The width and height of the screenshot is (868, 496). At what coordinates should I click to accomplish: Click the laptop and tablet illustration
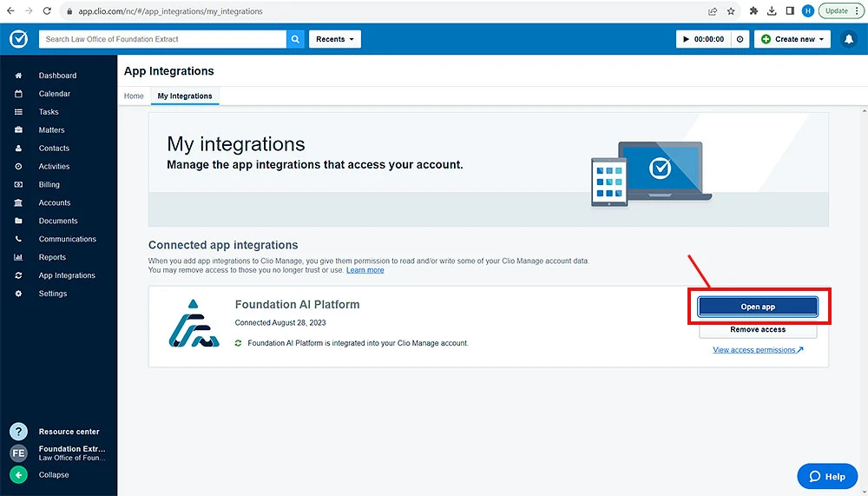pyautogui.click(x=652, y=174)
